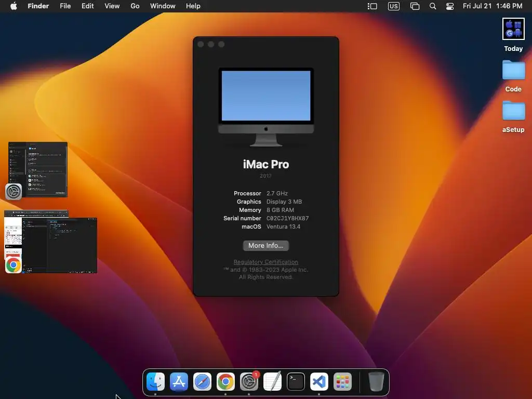
Task: Open the Help menu
Action: click(x=193, y=6)
